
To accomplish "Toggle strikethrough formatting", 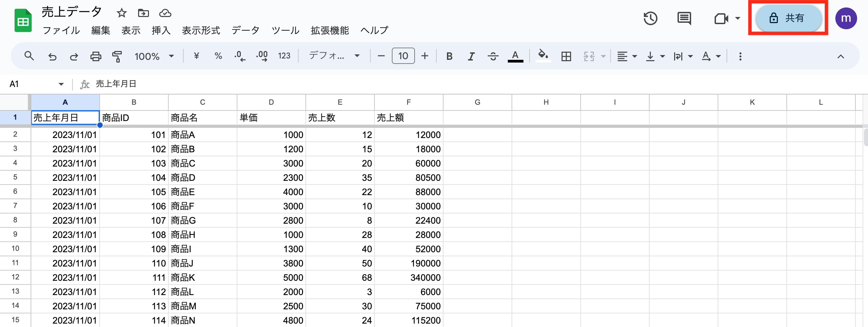I will (x=493, y=56).
